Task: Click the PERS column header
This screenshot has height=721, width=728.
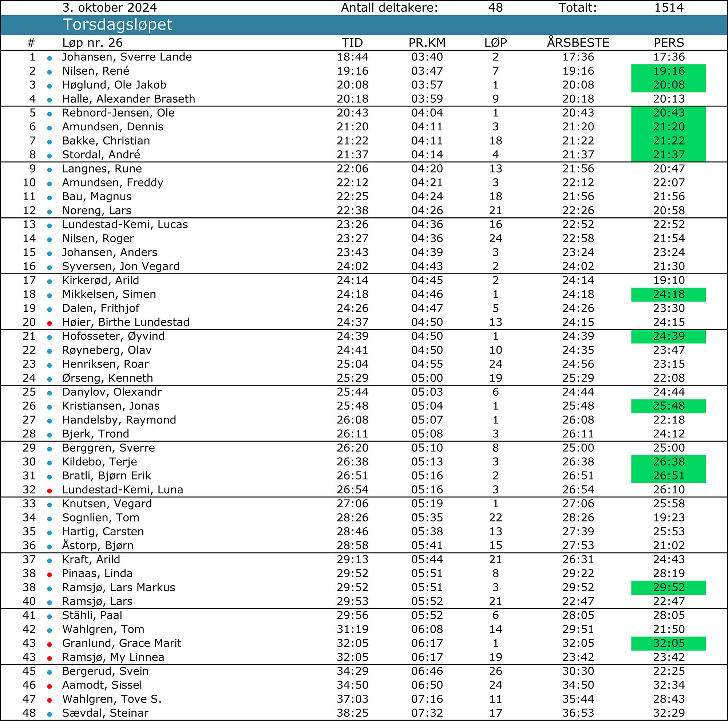Action: tap(669, 43)
